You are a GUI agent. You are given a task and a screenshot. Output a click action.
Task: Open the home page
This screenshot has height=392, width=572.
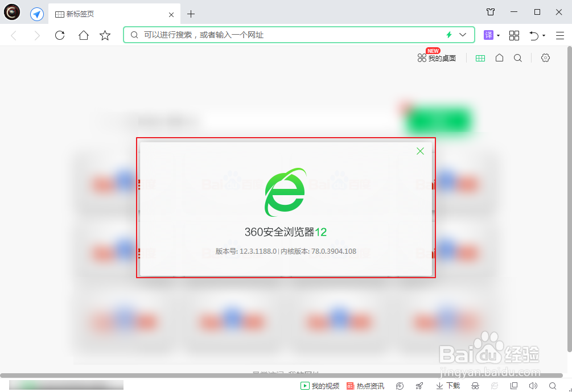(x=84, y=35)
